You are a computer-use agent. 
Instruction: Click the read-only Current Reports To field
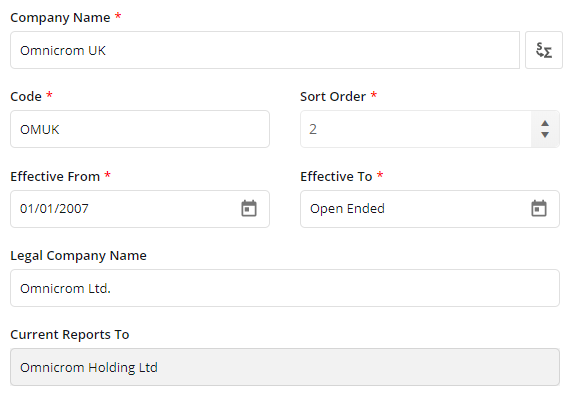click(285, 367)
